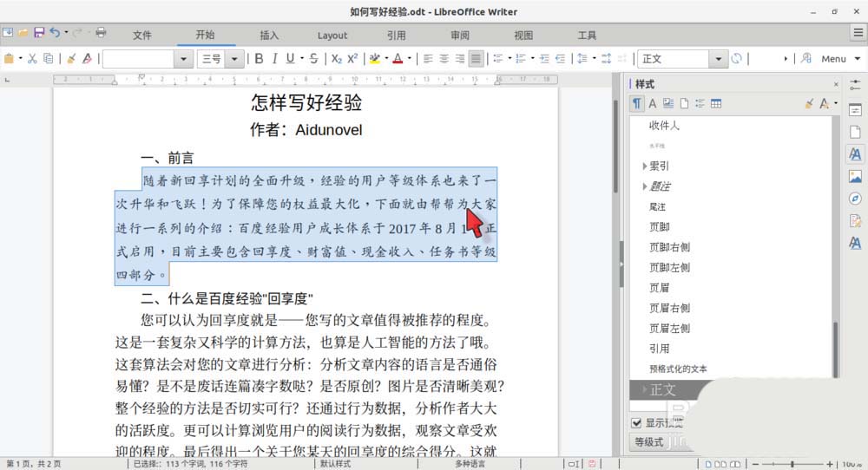Toggle Underline formatting
Viewport: 868px width, 470px height.
[x=290, y=59]
